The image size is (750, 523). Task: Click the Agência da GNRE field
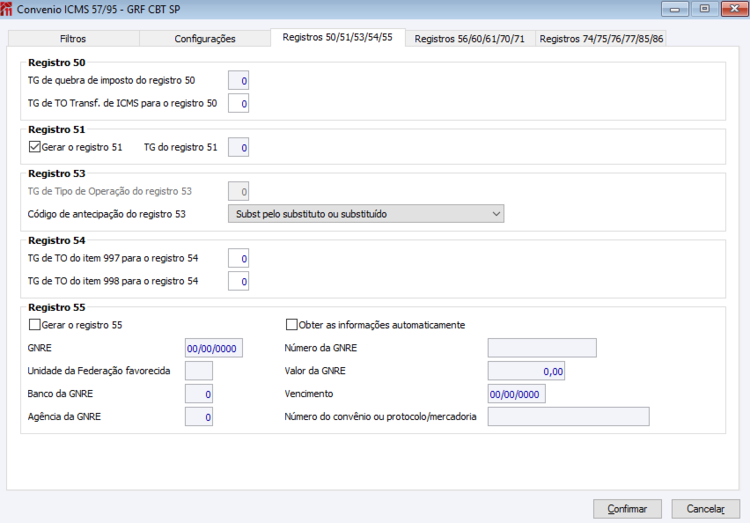point(199,417)
